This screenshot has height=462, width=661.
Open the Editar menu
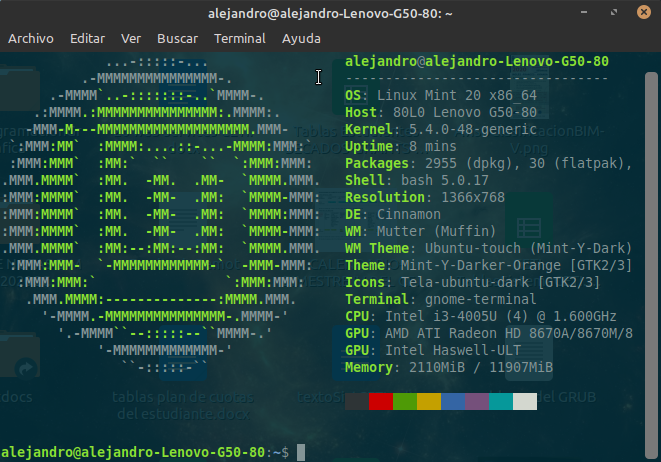(x=87, y=39)
